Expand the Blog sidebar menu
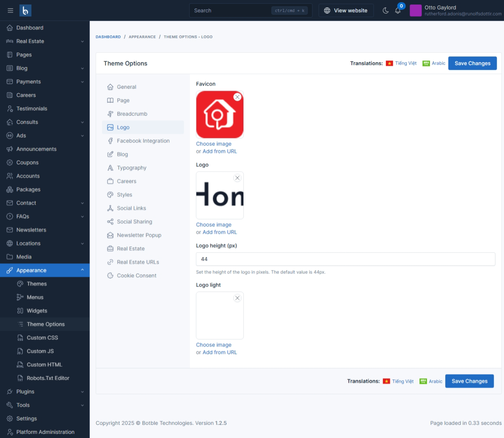Screen dimensions: 504x438 (x=45, y=68)
